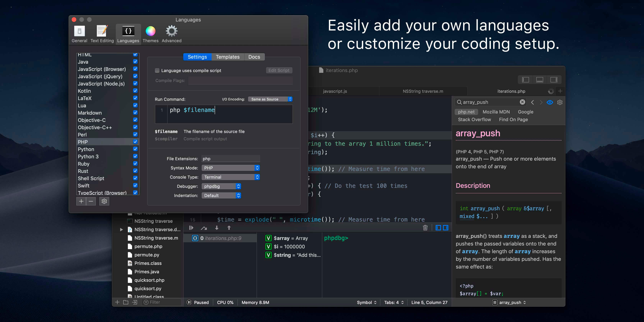Toggle the left sidebar panel icon
The image size is (644, 322).
click(525, 80)
